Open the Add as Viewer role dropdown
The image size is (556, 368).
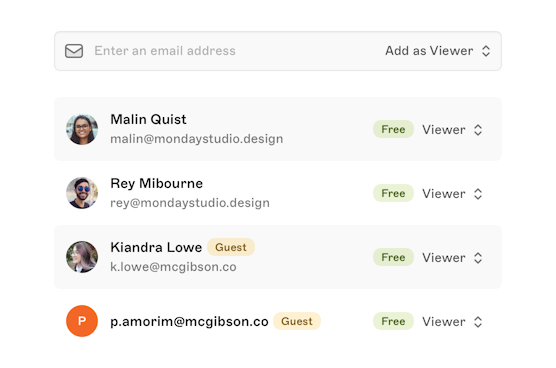point(438,51)
